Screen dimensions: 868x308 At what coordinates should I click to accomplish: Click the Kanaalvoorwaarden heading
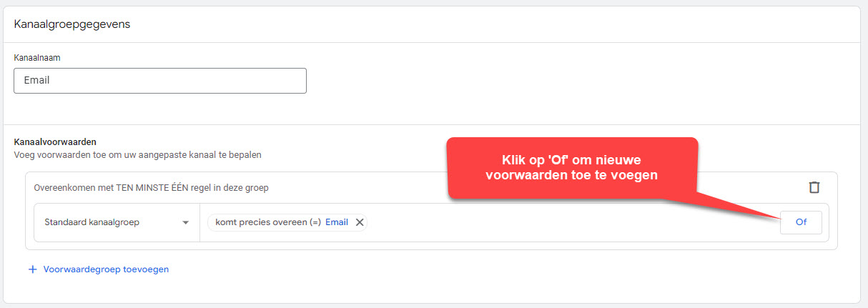pyautogui.click(x=55, y=142)
